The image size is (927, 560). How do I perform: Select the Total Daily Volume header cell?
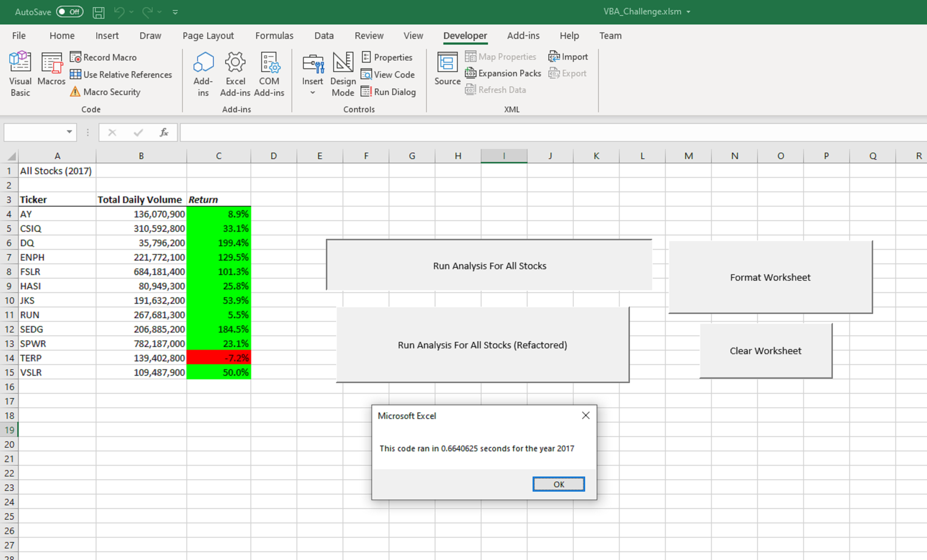[x=141, y=199]
